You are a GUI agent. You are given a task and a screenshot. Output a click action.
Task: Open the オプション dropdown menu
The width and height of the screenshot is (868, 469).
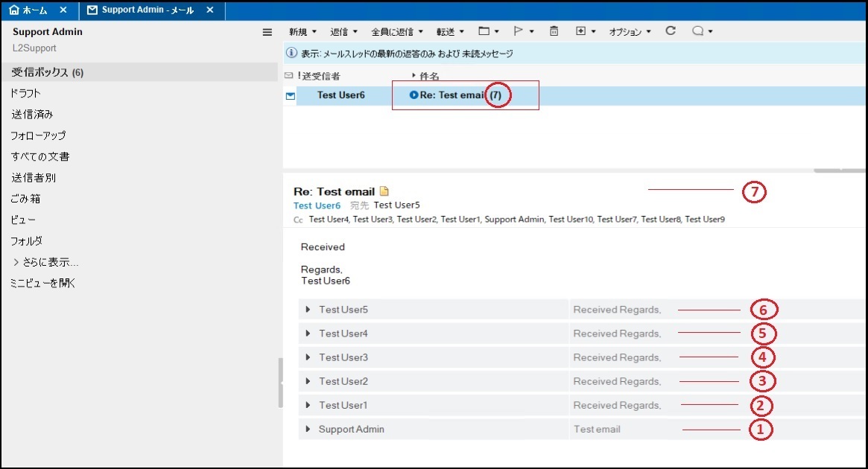coord(630,32)
